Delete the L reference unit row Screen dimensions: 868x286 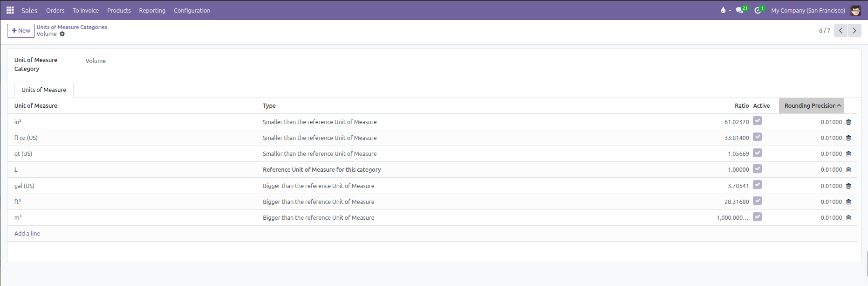pos(848,170)
